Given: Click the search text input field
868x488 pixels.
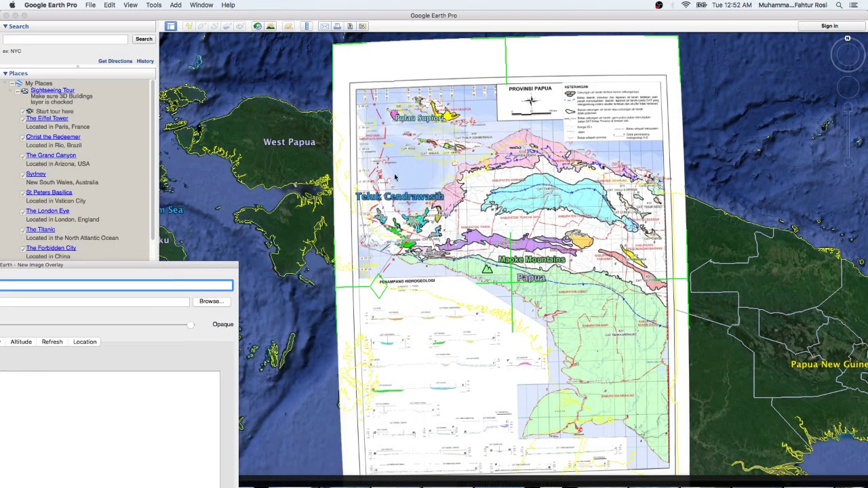Looking at the screenshot, I should (65, 39).
